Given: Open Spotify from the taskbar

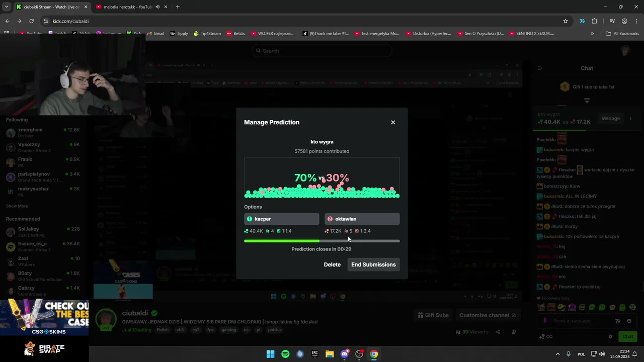Looking at the screenshot, I should (x=285, y=354).
